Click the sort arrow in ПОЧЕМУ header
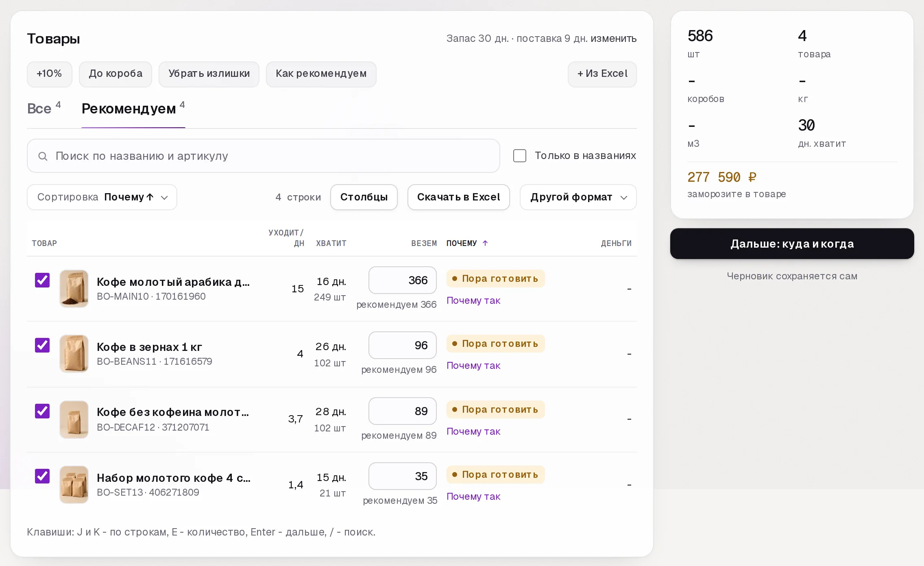 (x=485, y=243)
